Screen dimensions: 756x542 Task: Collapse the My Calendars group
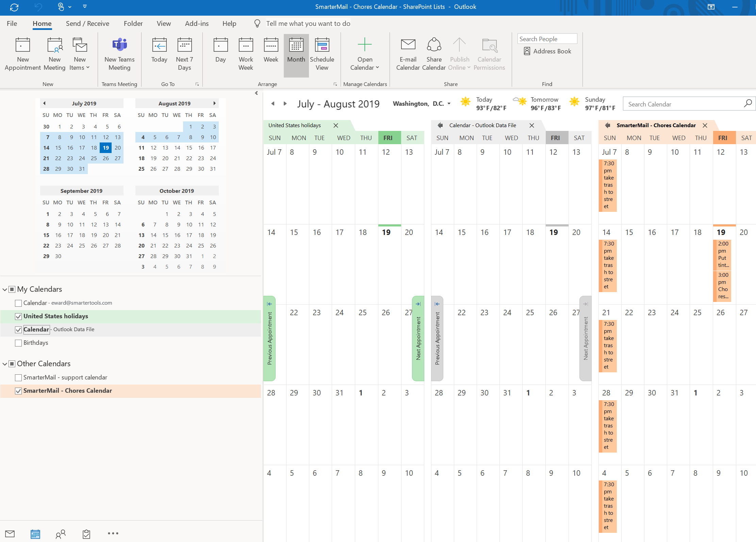(x=5, y=290)
